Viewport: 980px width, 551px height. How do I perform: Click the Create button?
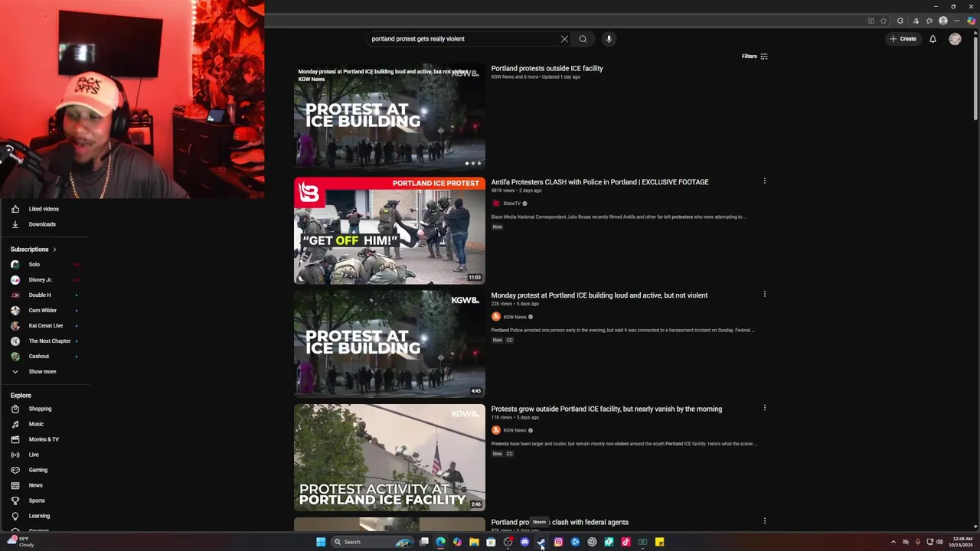903,39
